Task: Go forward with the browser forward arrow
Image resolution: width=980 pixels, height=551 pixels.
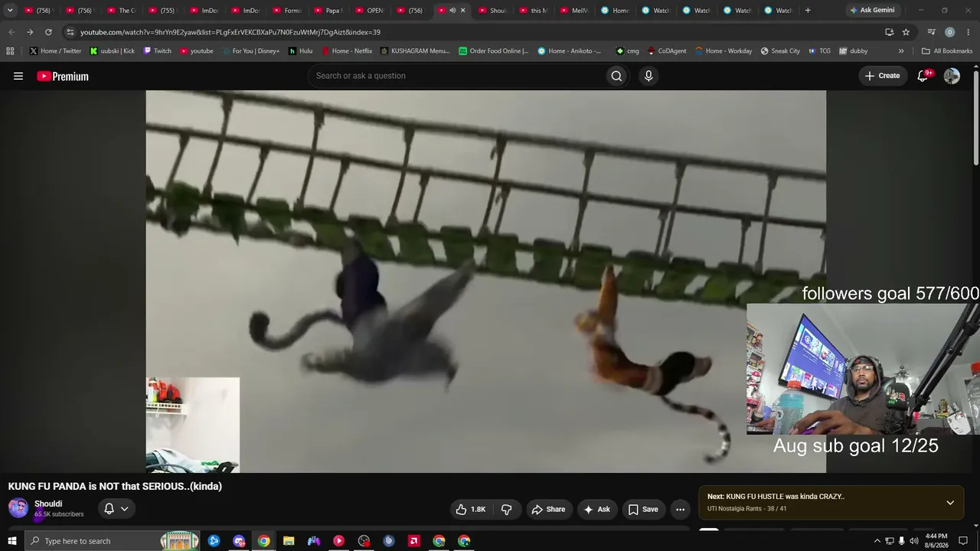Action: coord(30,32)
